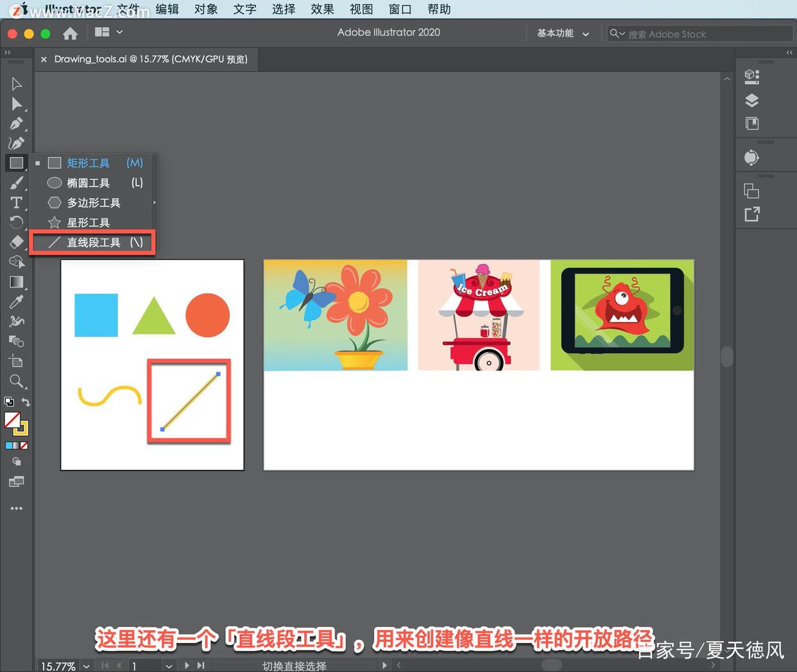Expand the left toolbar double-arrow

[8, 53]
